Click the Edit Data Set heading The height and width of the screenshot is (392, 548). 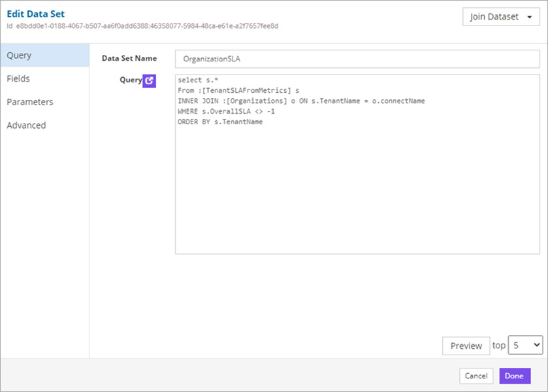pos(37,13)
